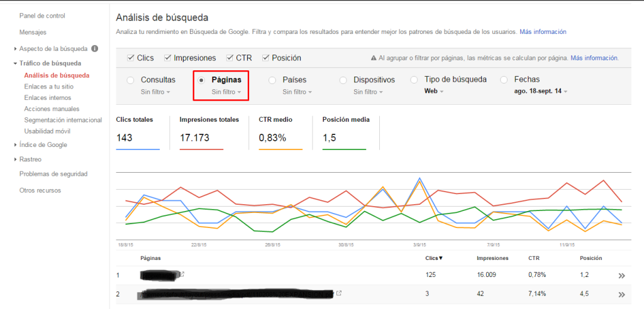Open Enlaces internos
Viewport: 644px width, 309px height.
pos(48,98)
